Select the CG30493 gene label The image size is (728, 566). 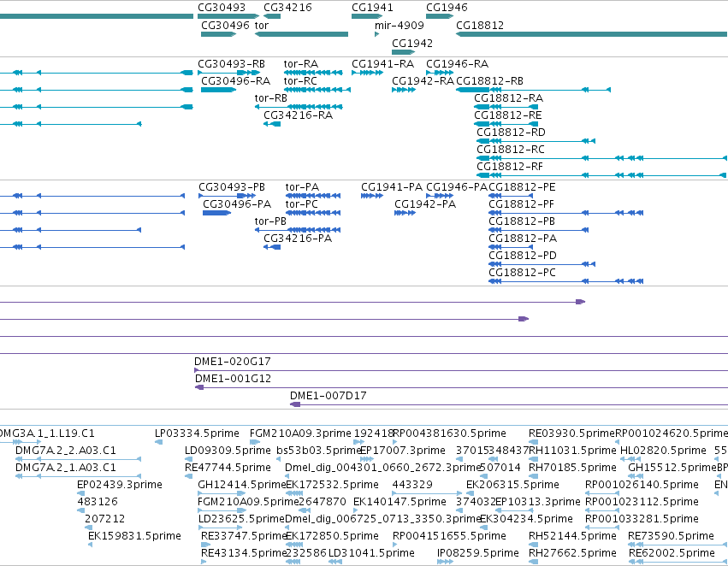[x=222, y=8]
